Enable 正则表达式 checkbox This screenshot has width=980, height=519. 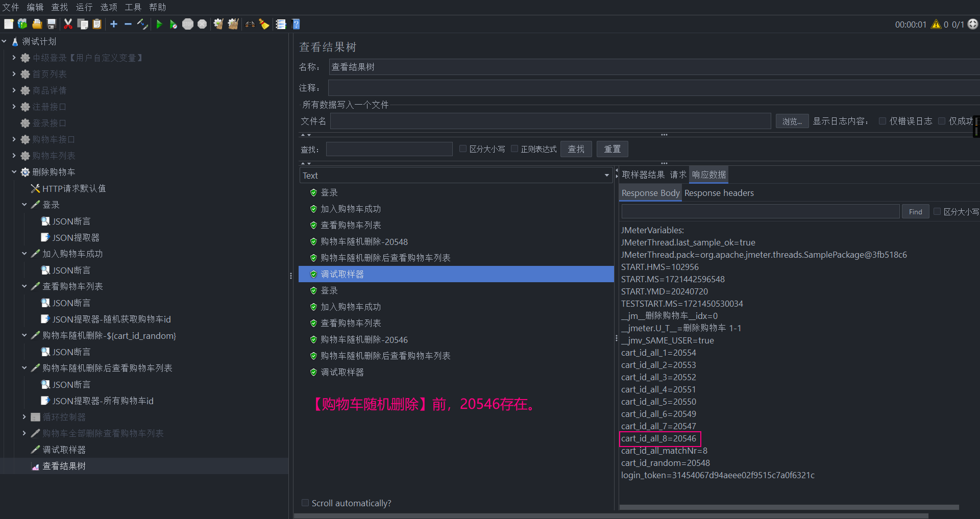coord(514,149)
